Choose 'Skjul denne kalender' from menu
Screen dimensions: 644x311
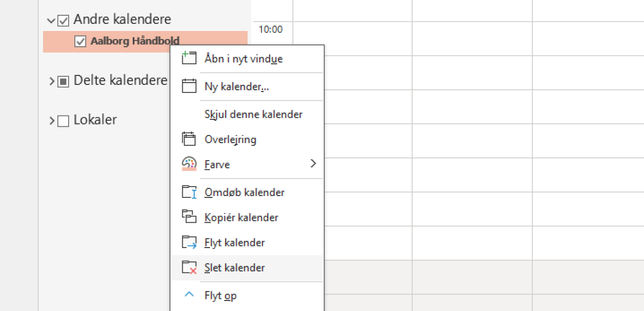pyautogui.click(x=253, y=114)
